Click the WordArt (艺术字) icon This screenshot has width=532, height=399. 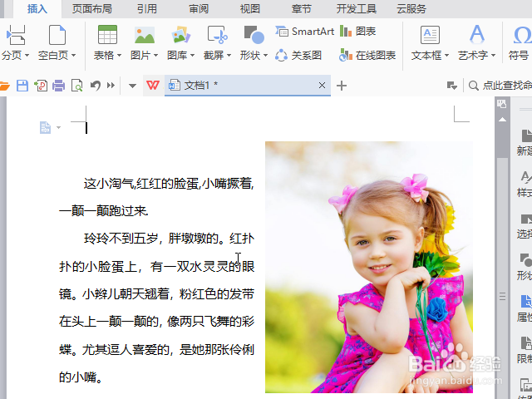[476, 35]
